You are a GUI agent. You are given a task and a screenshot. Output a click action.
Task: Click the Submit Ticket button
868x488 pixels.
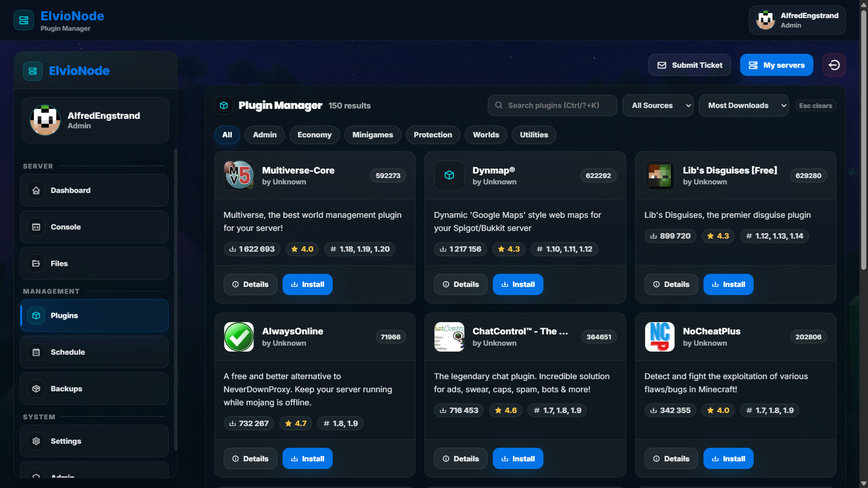(x=689, y=65)
